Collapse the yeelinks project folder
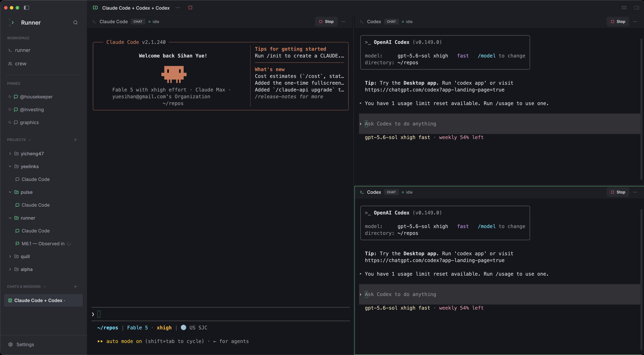The width and height of the screenshot is (644, 355). tap(10, 166)
